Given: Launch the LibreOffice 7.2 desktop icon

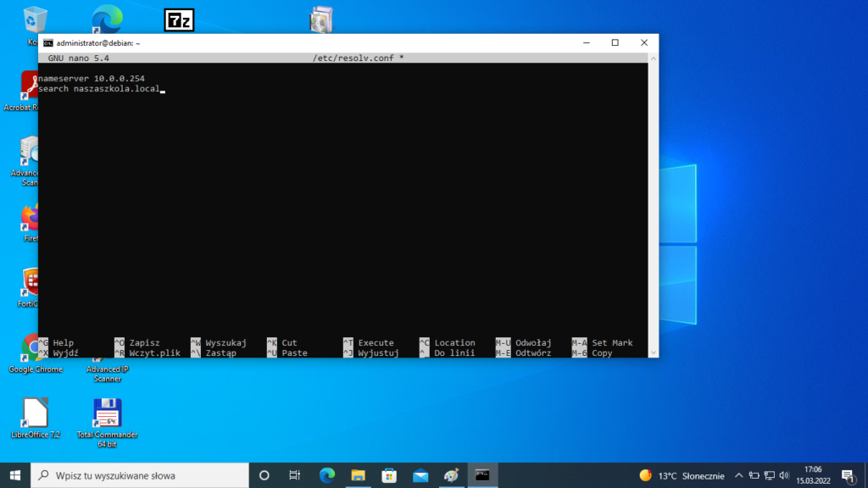Looking at the screenshot, I should click(x=35, y=413).
